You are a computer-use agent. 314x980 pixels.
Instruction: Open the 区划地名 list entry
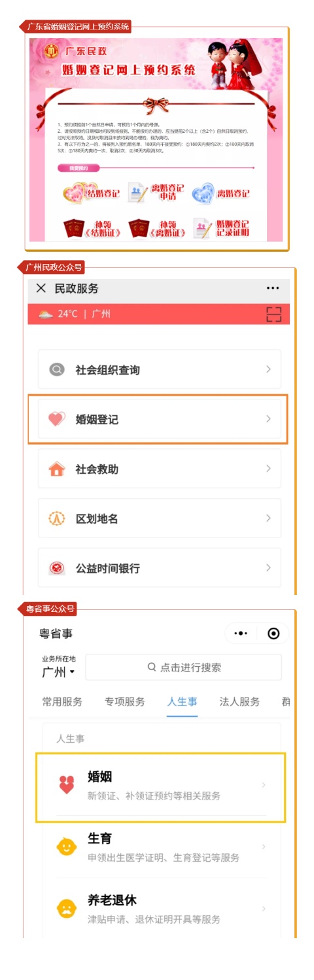pyautogui.click(x=159, y=518)
